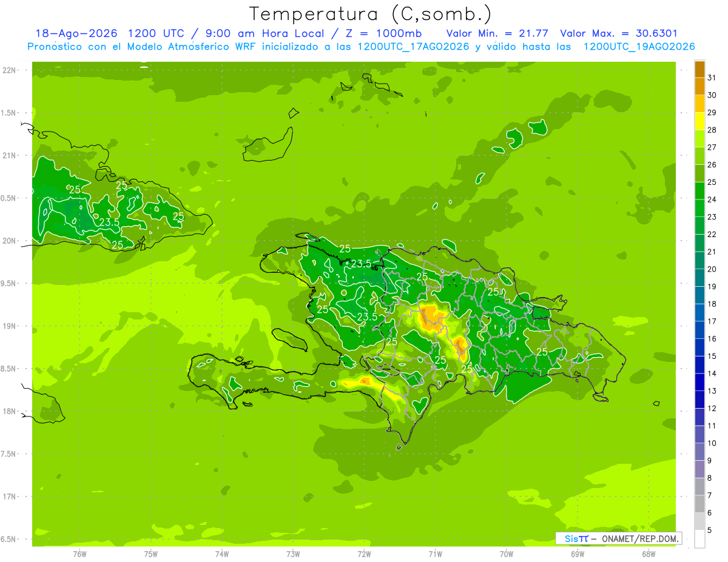Image resolution: width=728 pixels, height=562 pixels.
Task: Click the '76W' longitude axis label
Action: tap(79, 554)
